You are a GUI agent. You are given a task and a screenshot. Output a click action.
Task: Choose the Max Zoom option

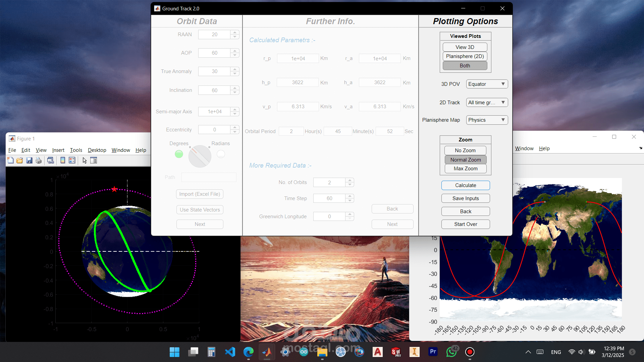coord(465,169)
